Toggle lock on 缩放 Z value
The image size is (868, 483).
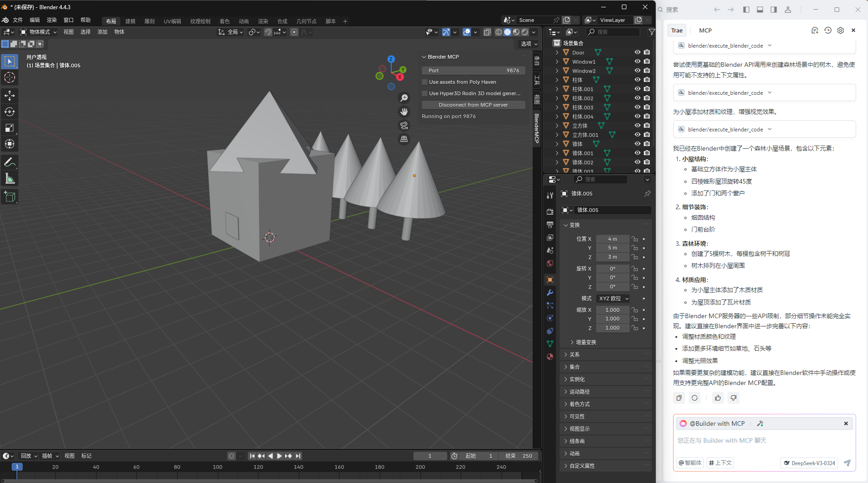[x=635, y=328]
